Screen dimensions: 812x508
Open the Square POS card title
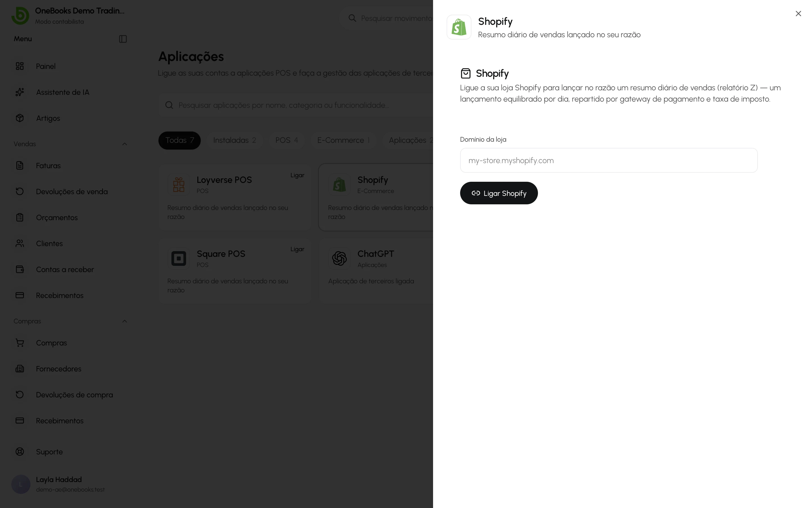tap(221, 254)
